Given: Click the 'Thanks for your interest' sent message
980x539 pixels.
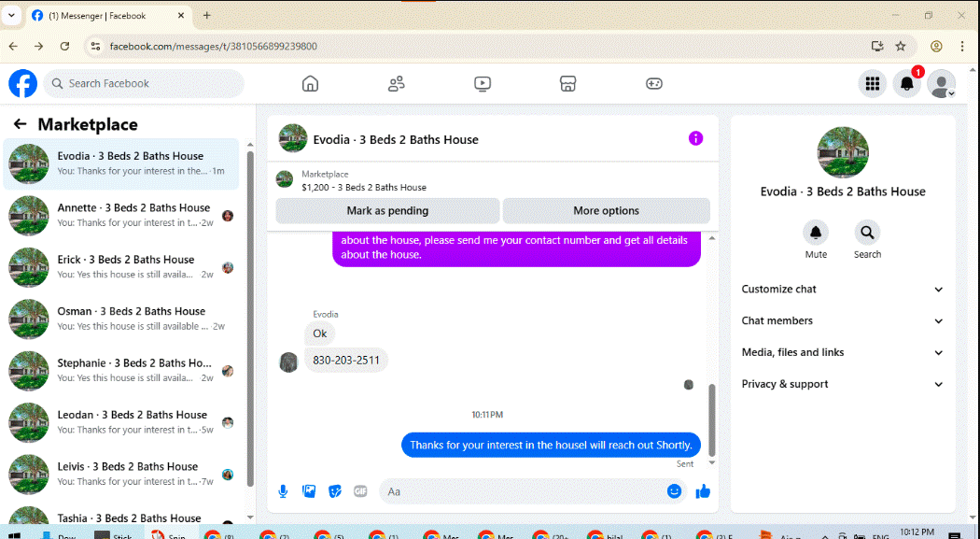Looking at the screenshot, I should point(551,446).
